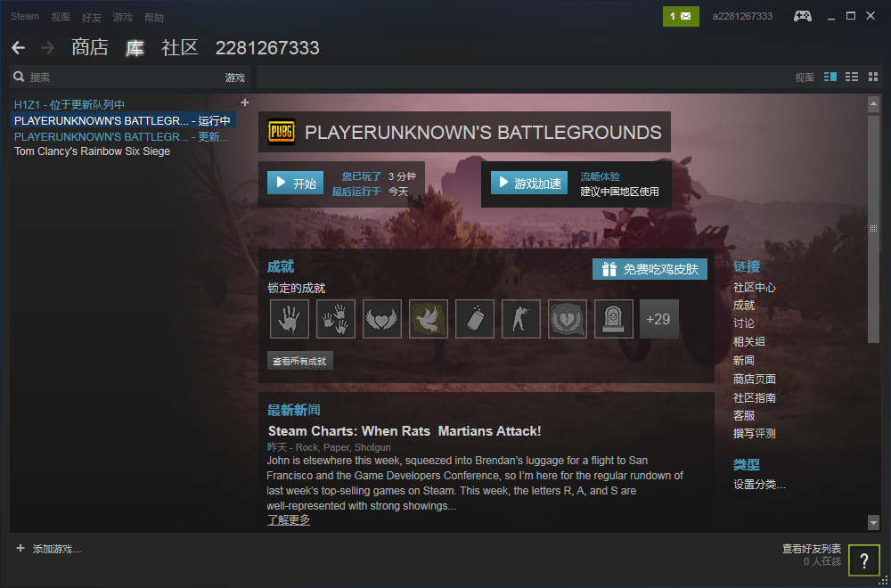Click the spray can achievement icon
Viewport: 891px width, 588px height.
[x=475, y=319]
